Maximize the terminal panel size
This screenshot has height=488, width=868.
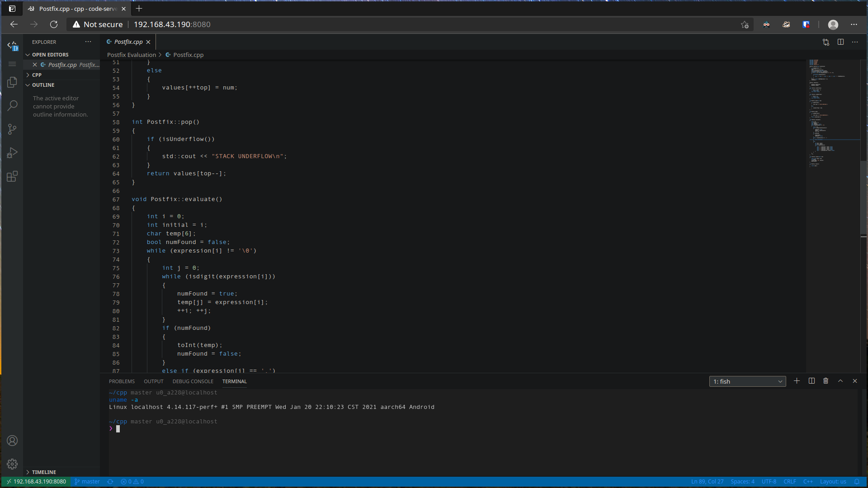pyautogui.click(x=840, y=381)
